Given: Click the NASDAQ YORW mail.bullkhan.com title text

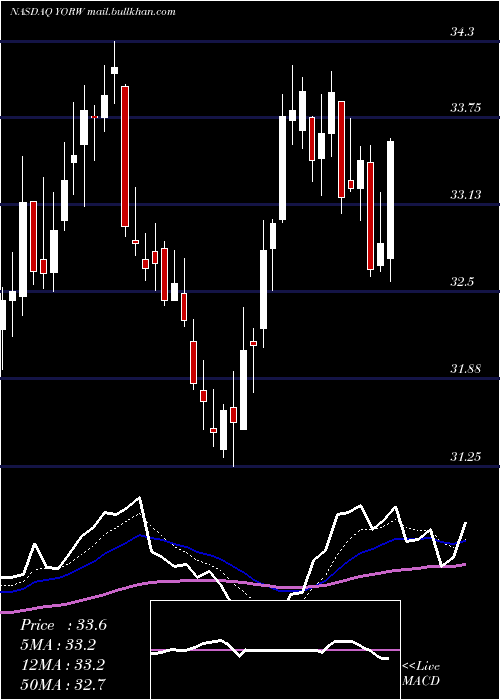Looking at the screenshot, I should tap(92, 12).
